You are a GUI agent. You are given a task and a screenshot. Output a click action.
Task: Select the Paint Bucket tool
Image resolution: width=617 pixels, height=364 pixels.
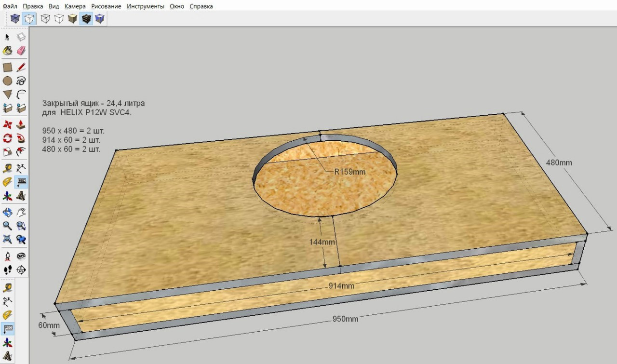[8, 51]
